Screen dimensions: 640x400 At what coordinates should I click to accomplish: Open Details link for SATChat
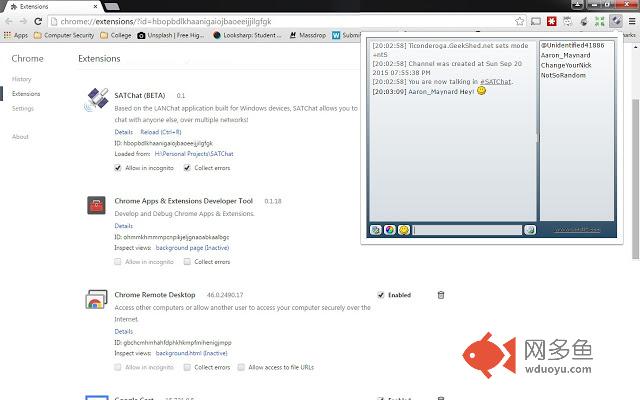point(124,132)
